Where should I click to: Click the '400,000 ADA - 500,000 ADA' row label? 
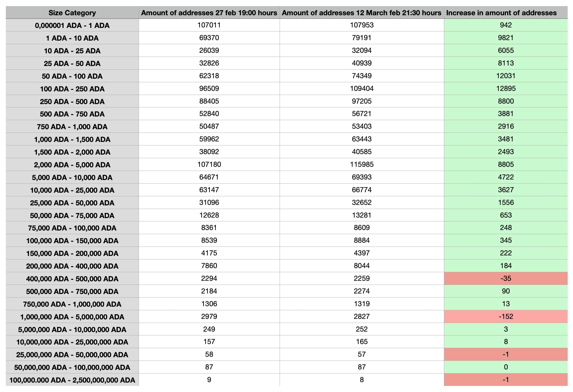[72, 279]
